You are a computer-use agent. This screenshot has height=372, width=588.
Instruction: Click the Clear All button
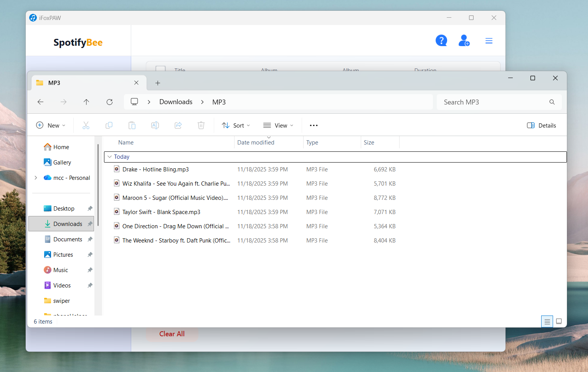172,334
